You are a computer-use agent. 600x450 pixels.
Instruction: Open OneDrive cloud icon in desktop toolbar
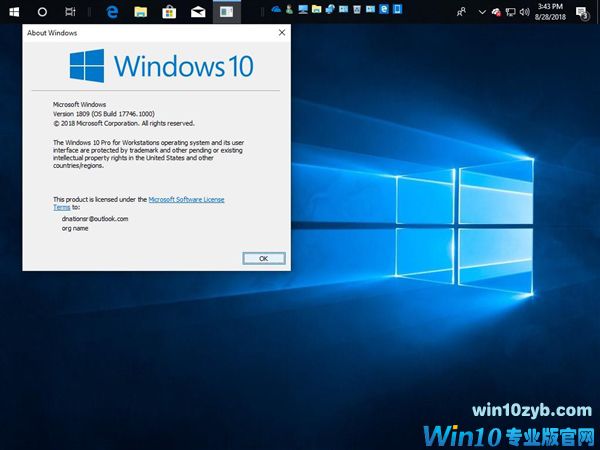276,10
